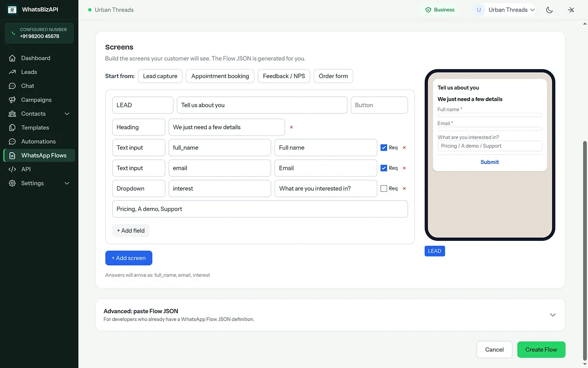The height and width of the screenshot is (368, 588).
Task: Click the Dashboard home icon
Action: tap(12, 58)
